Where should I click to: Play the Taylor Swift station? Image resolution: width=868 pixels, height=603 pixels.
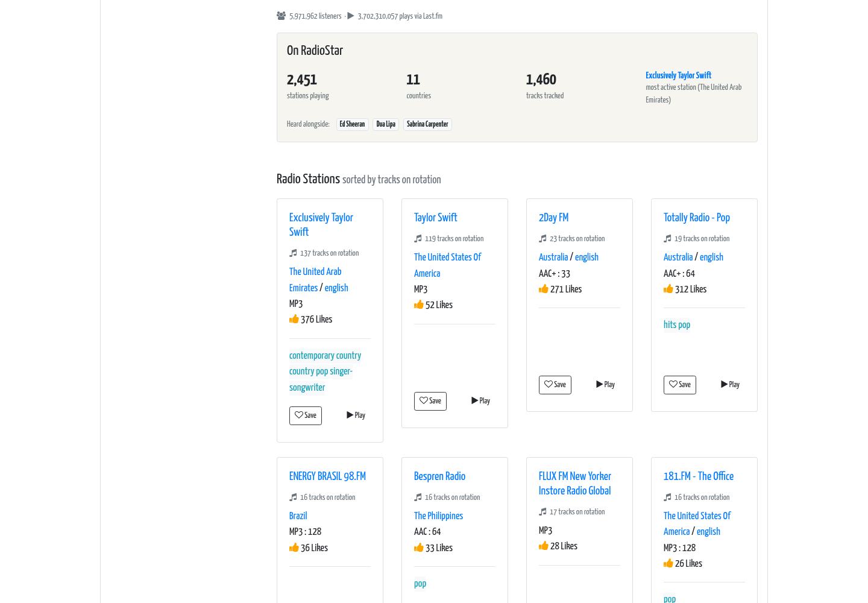pyautogui.click(x=480, y=401)
